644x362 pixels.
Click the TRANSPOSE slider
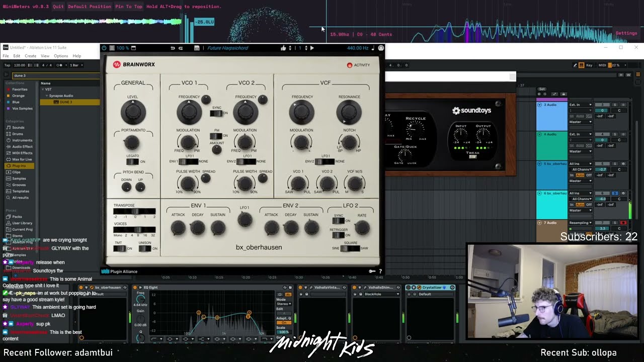click(x=134, y=211)
